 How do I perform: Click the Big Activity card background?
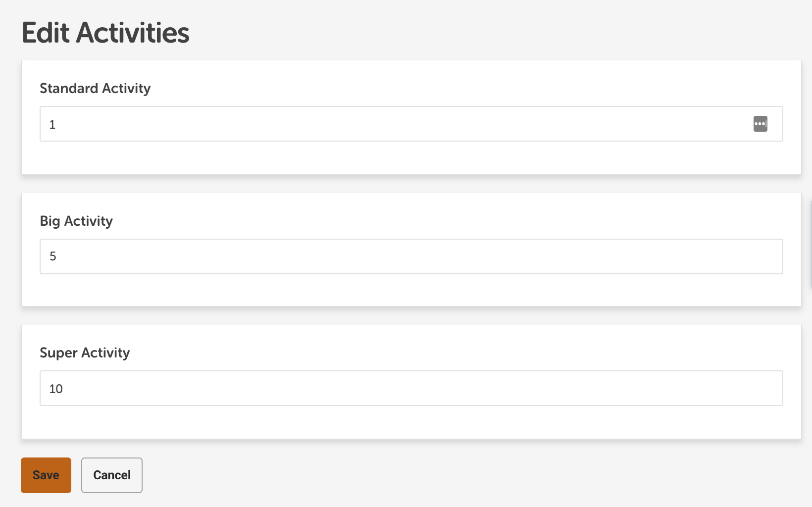pos(396,292)
